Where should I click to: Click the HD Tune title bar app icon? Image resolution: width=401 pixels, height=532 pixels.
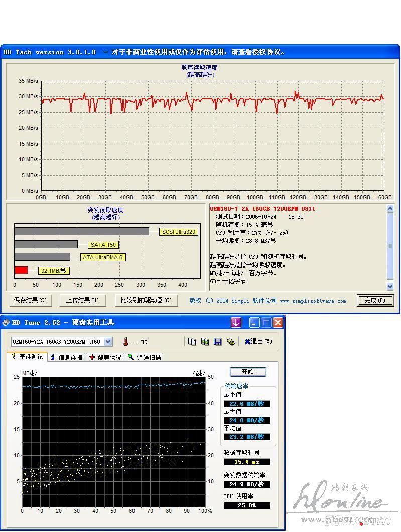pyautogui.click(x=6, y=322)
